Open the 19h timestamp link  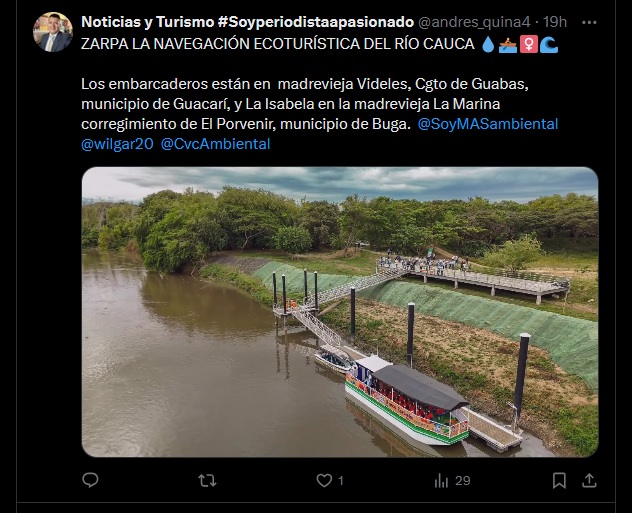[x=555, y=22]
